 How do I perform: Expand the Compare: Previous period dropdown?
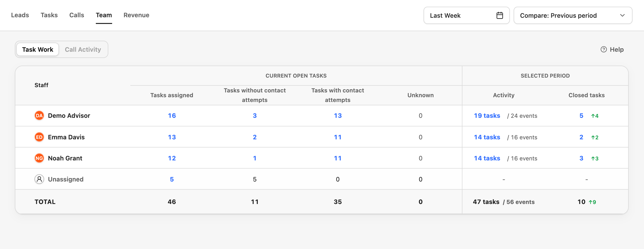pyautogui.click(x=573, y=16)
